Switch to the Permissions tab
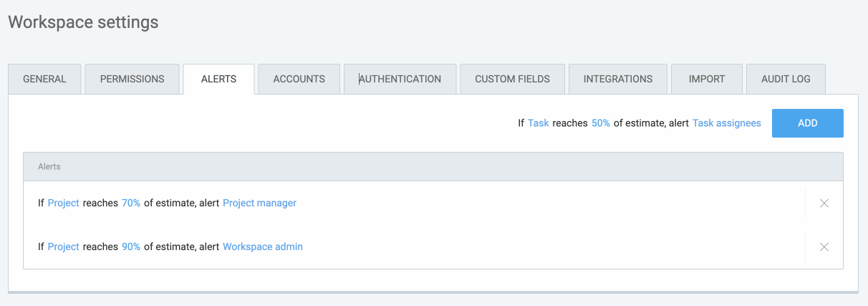The height and width of the screenshot is (306, 868). point(132,79)
